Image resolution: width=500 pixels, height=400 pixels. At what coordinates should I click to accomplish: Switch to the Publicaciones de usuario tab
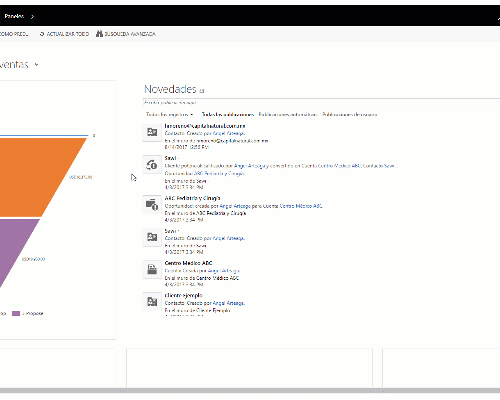point(350,114)
